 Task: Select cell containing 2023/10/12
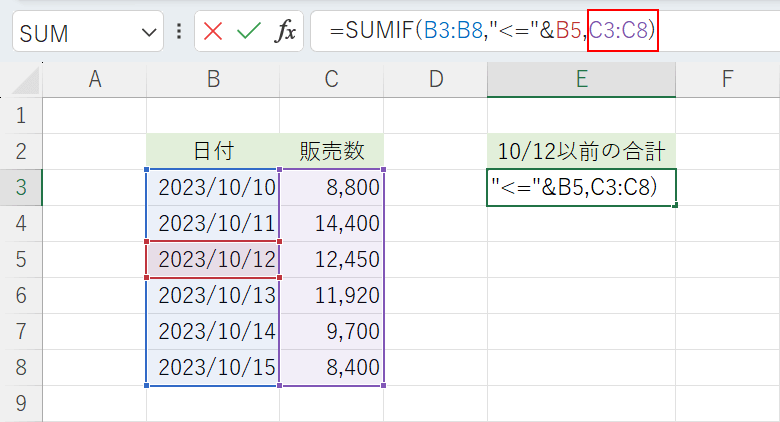point(213,260)
